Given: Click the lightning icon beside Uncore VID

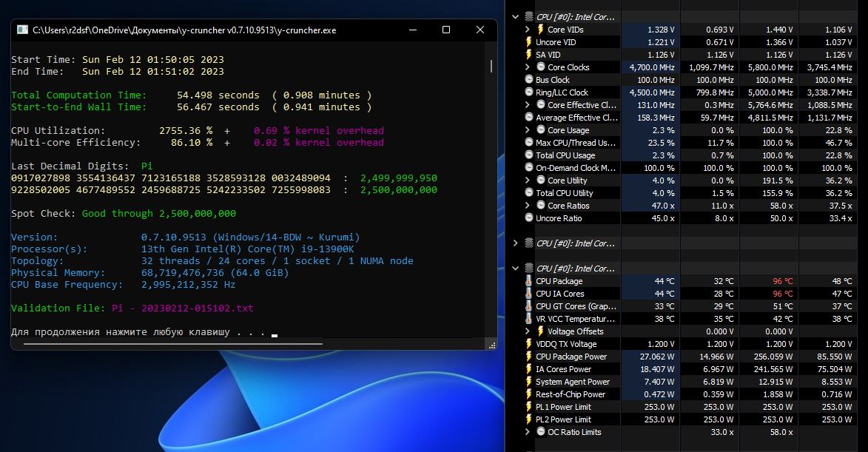Looking at the screenshot, I should (x=529, y=42).
